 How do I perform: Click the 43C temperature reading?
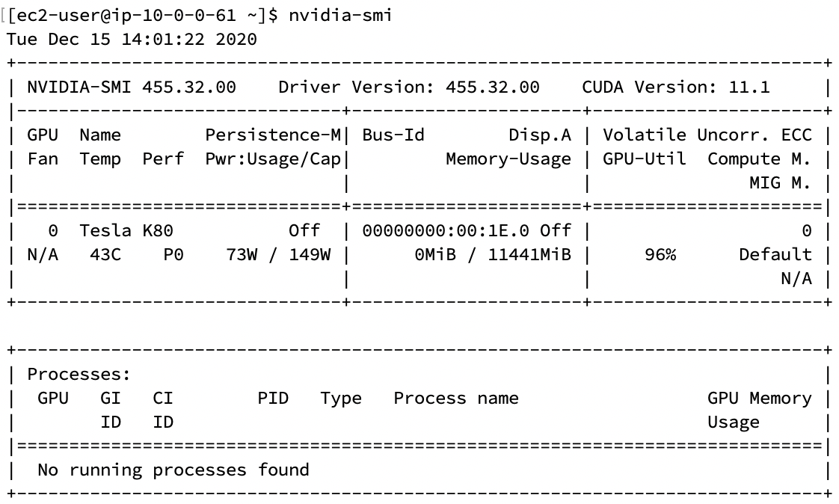point(105,255)
